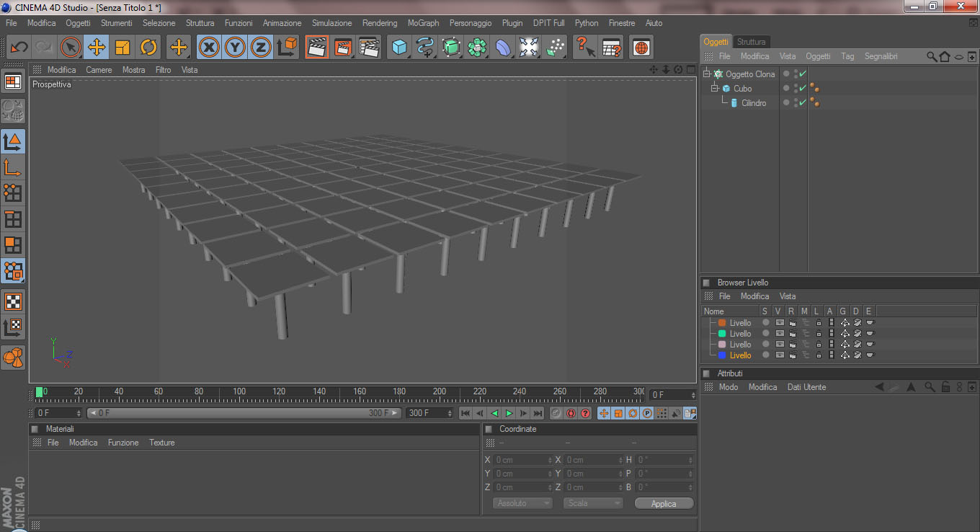The width and height of the screenshot is (980, 532).
Task: Open the MoGraph menu
Action: 423,23
